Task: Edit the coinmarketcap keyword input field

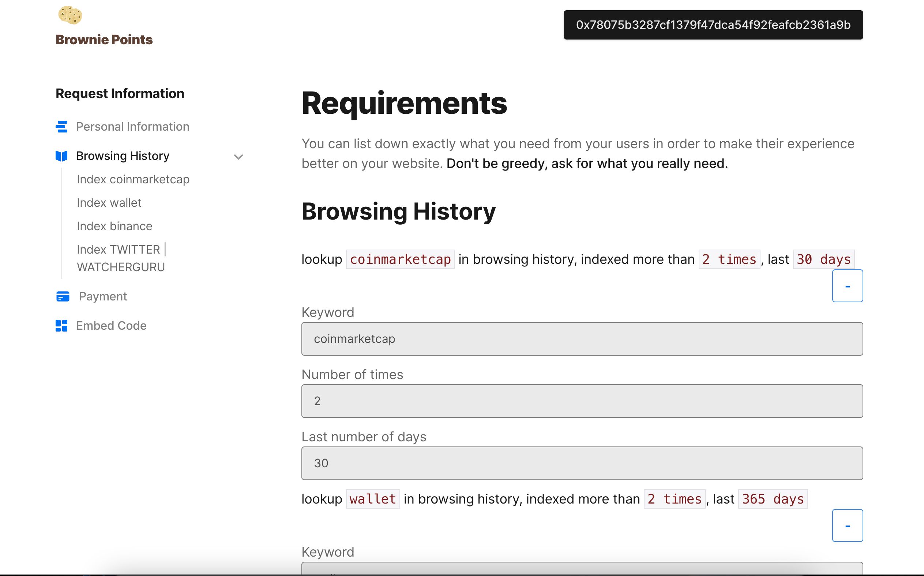Action: click(x=582, y=339)
